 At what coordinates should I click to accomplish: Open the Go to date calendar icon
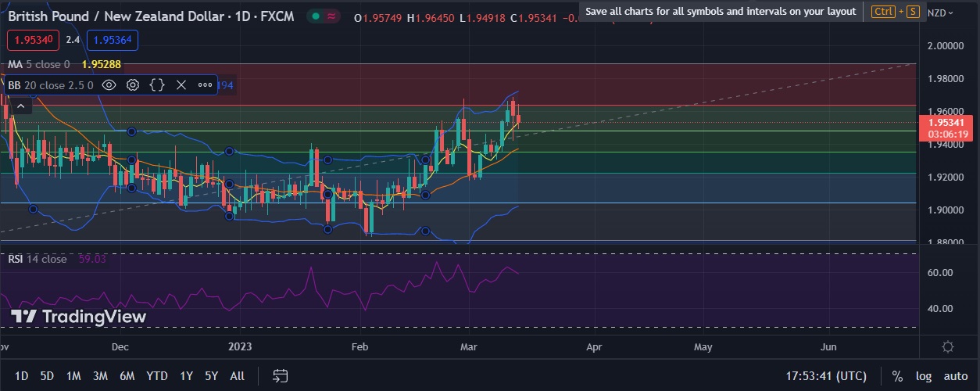point(281,376)
